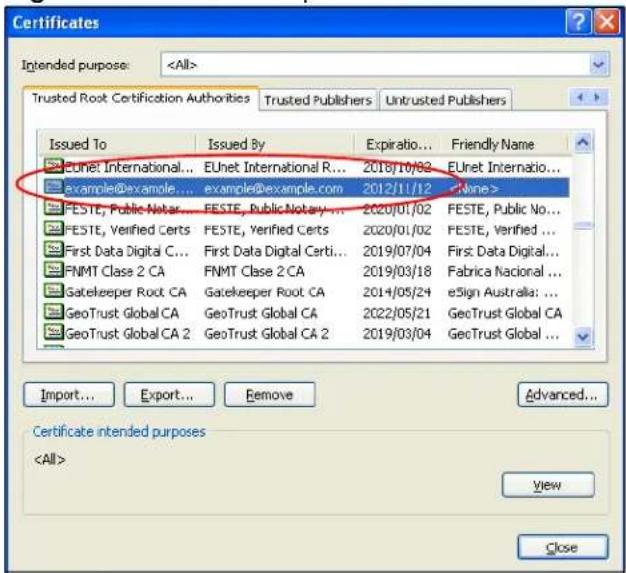
Task: Click the list scrollbar down arrow
Action: click(x=583, y=336)
